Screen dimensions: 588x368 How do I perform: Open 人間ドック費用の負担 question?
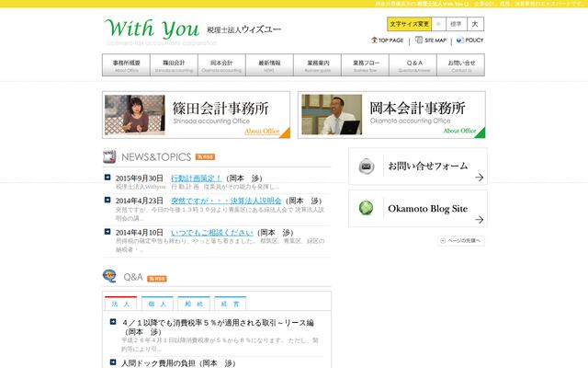click(x=178, y=363)
